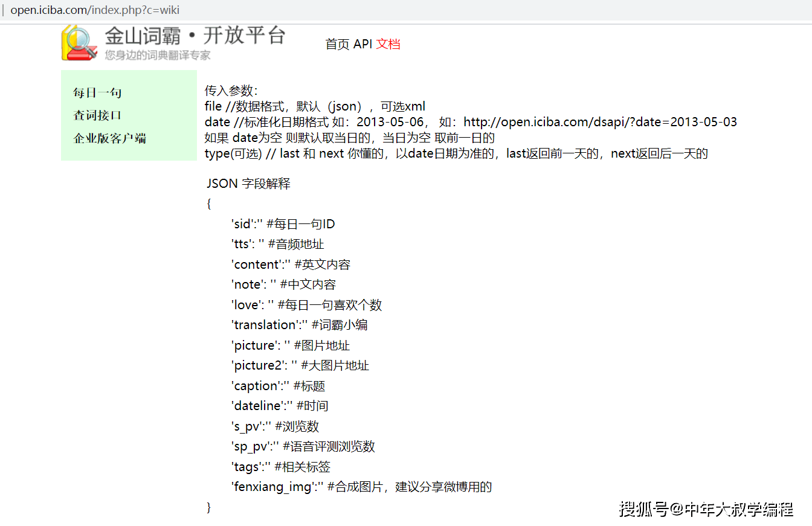Click the 金山词霸・开放平台 title text
Image resolution: width=812 pixels, height=526 pixels.
tap(195, 36)
